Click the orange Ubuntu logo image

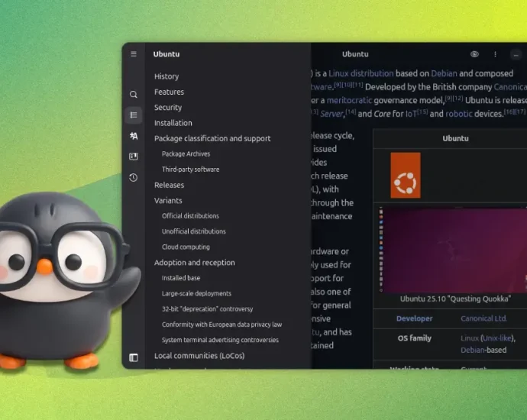(406, 175)
